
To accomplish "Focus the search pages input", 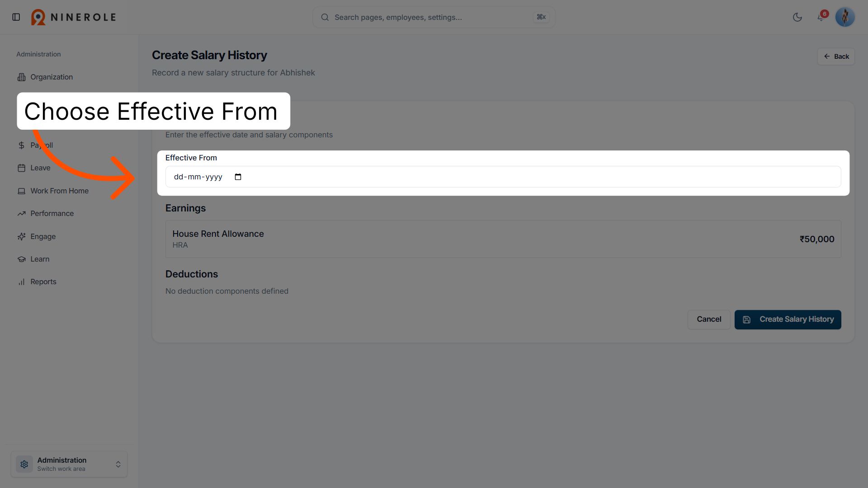I will [x=434, y=17].
